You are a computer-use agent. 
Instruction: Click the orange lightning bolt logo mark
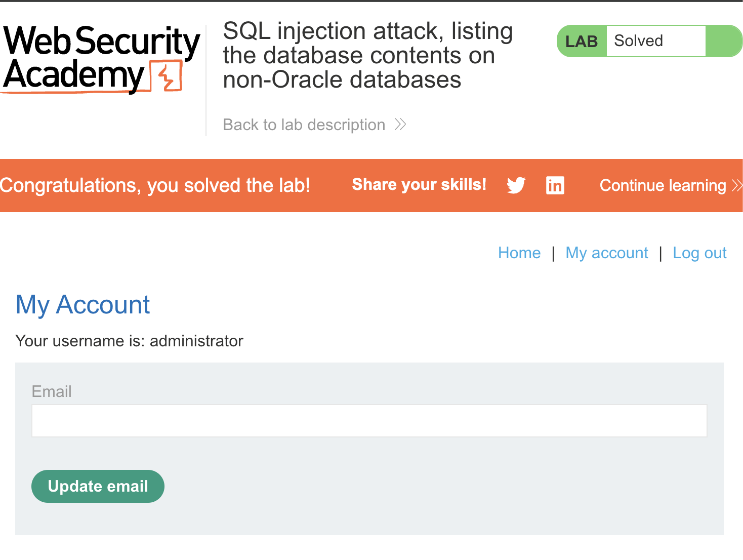click(168, 76)
